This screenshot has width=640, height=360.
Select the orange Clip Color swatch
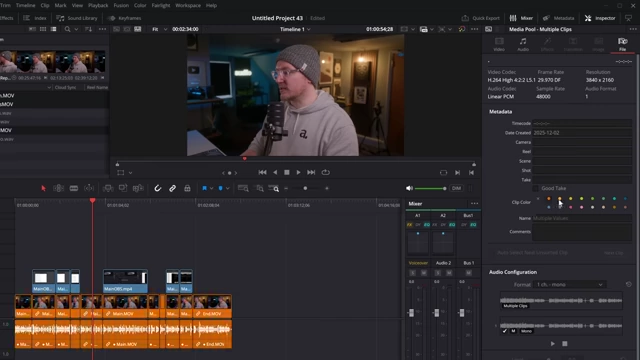(x=549, y=199)
